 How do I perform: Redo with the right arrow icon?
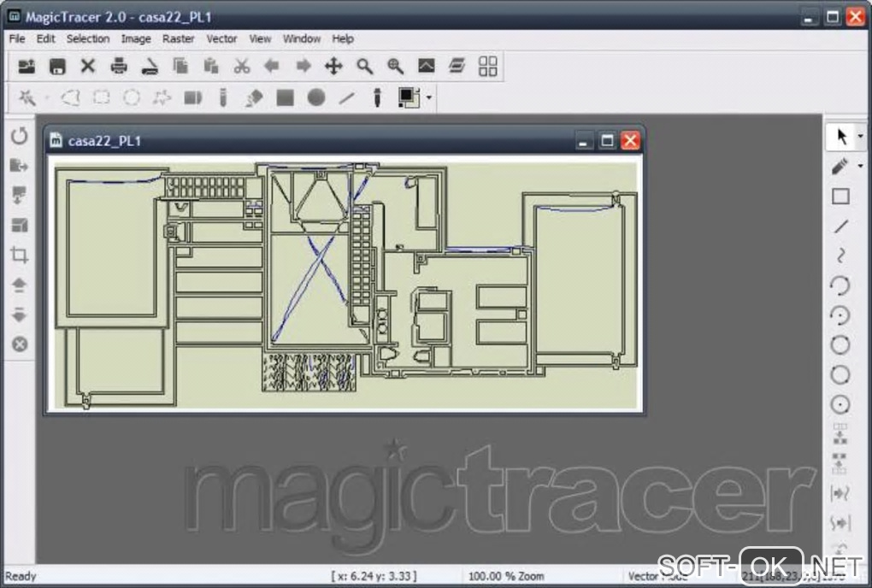pyautogui.click(x=303, y=66)
